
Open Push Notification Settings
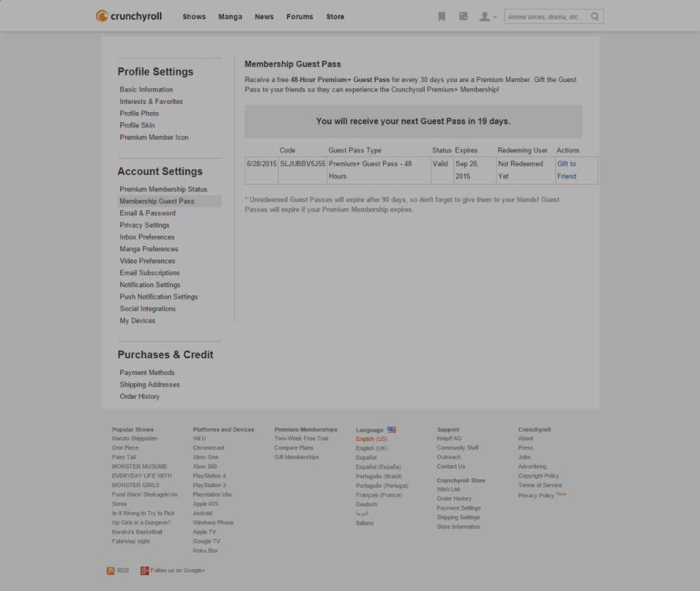point(159,297)
